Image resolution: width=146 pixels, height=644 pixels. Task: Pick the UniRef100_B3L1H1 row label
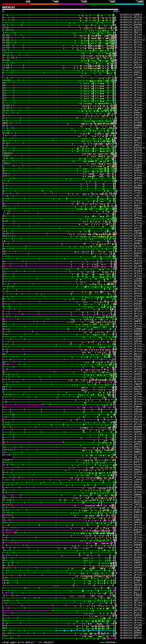(131, 246)
